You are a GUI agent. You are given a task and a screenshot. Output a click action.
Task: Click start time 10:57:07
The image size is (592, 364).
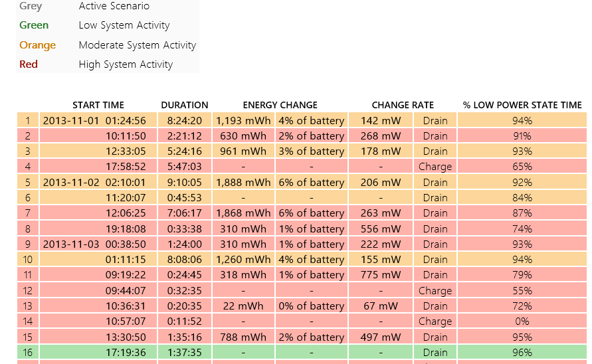98,321
